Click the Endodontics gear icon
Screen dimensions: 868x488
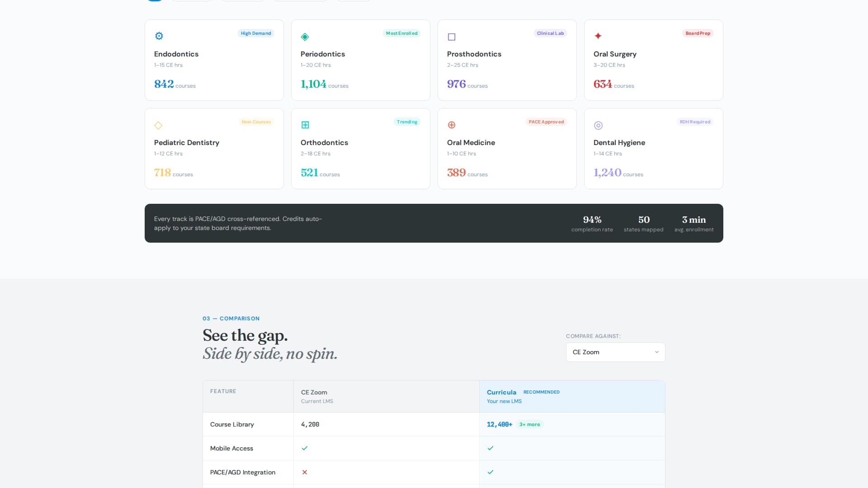(x=159, y=36)
